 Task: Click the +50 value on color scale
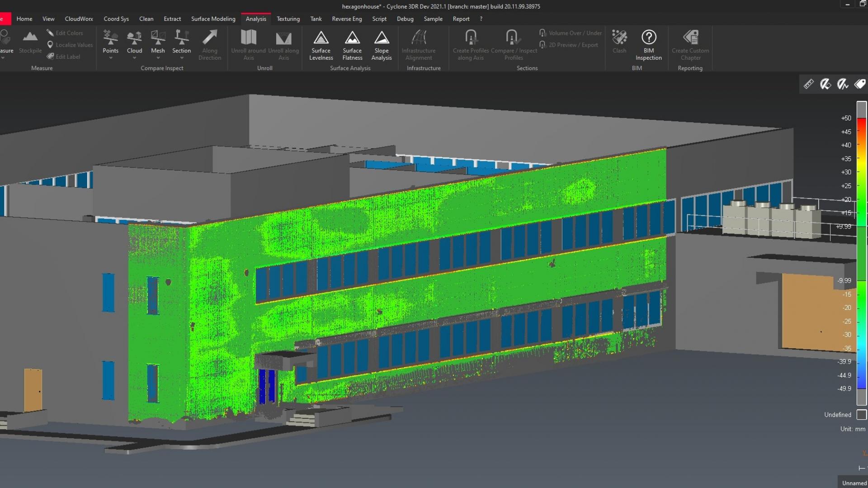pos(846,118)
